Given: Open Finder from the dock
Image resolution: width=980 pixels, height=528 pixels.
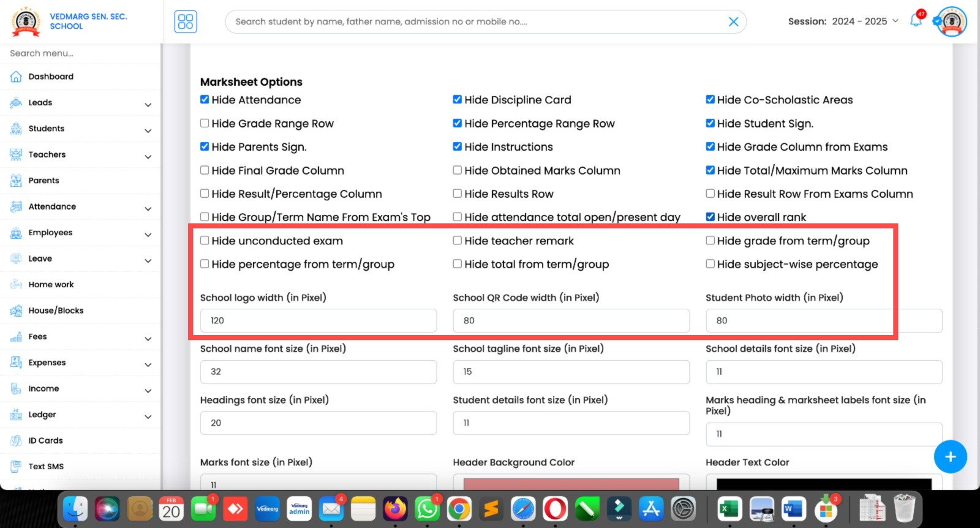Looking at the screenshot, I should 75,508.
